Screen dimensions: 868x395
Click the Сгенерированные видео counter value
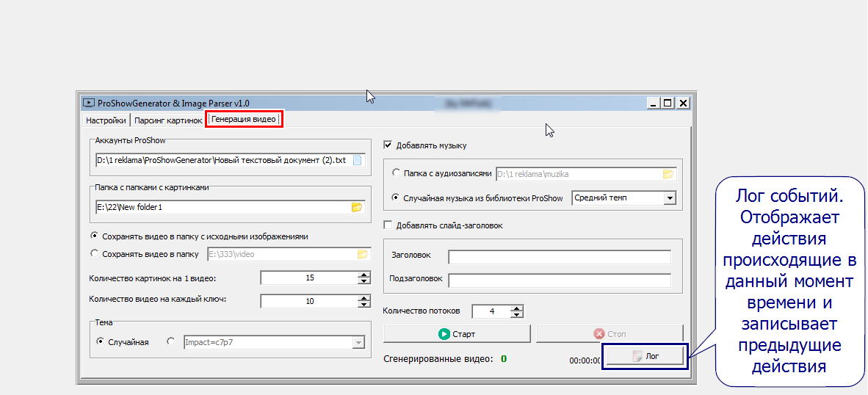(x=504, y=359)
